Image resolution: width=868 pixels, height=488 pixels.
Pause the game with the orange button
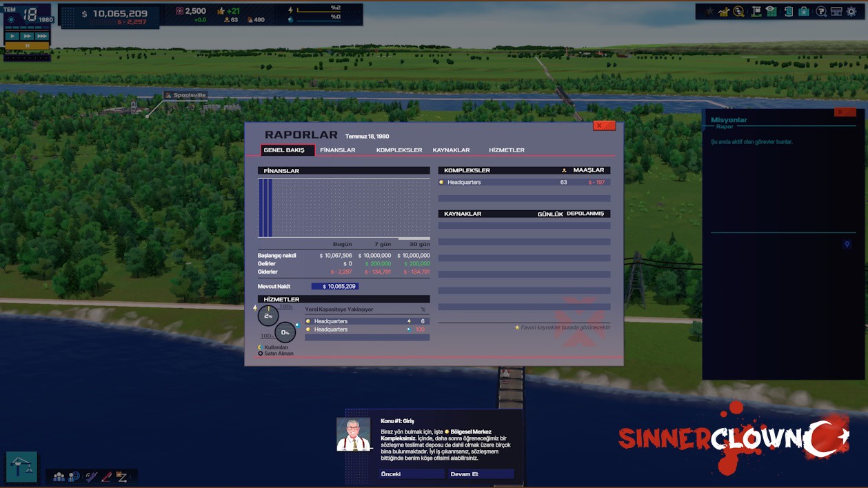(27, 46)
